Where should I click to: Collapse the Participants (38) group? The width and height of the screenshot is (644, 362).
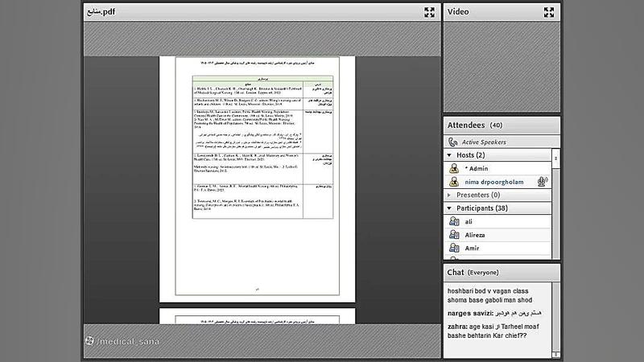[x=449, y=208]
